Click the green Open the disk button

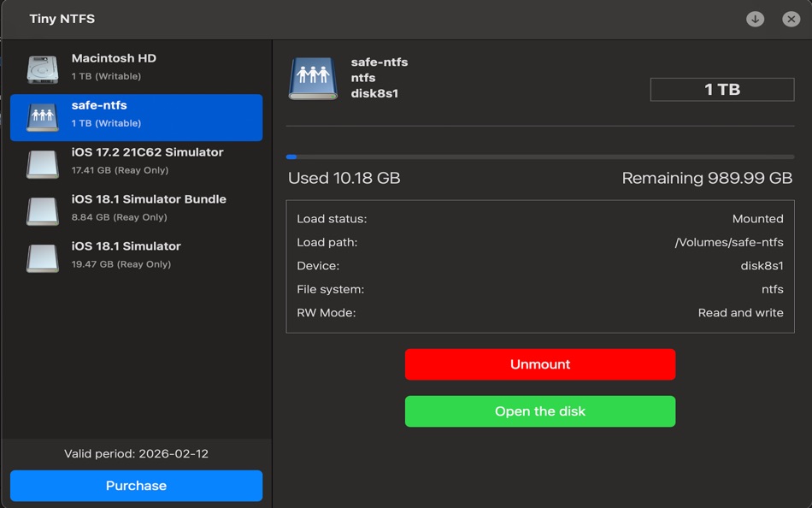click(x=540, y=411)
